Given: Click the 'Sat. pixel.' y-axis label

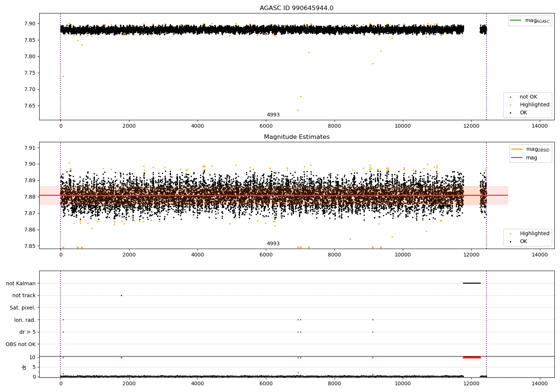Looking at the screenshot, I should pyautogui.click(x=23, y=308).
